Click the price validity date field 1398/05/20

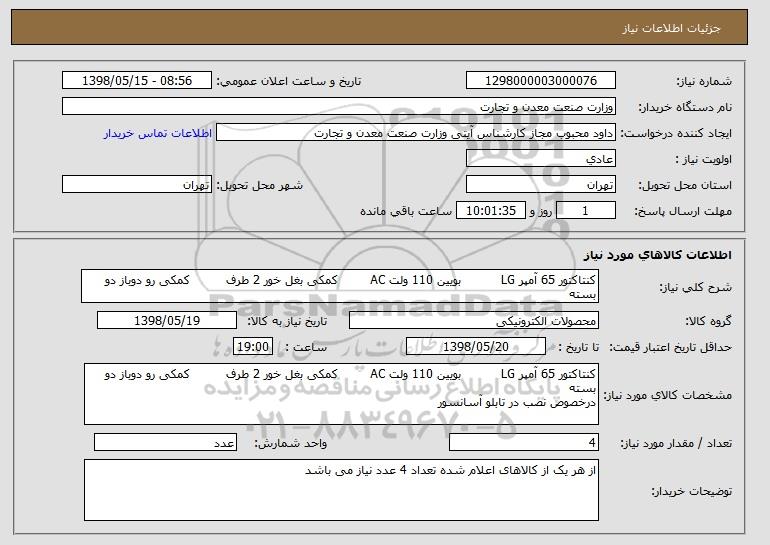click(x=476, y=347)
